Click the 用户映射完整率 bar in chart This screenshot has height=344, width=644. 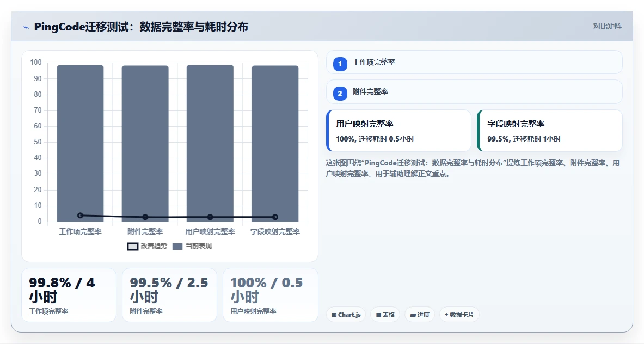[210, 143]
